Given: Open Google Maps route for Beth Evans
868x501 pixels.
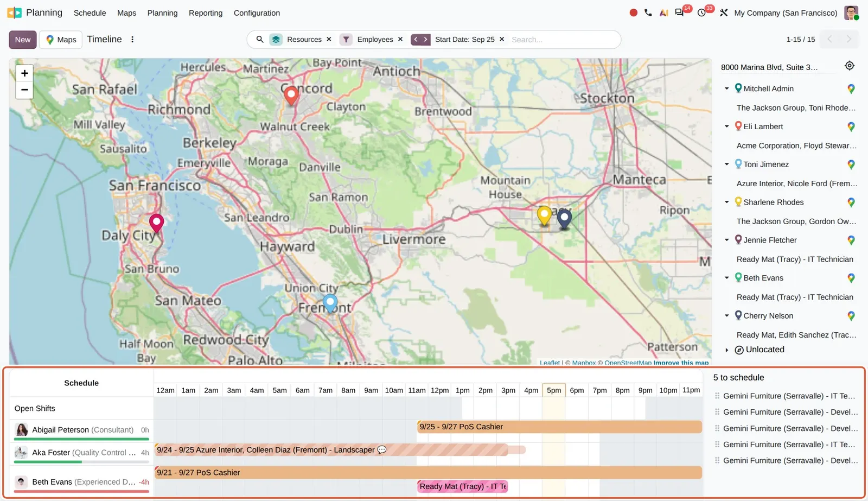Looking at the screenshot, I should (x=851, y=278).
